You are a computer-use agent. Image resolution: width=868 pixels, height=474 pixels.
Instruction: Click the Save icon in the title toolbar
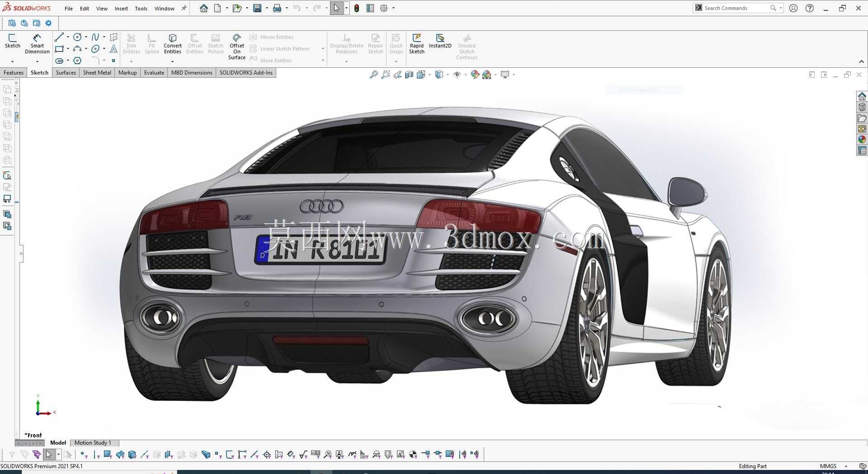pos(257,8)
